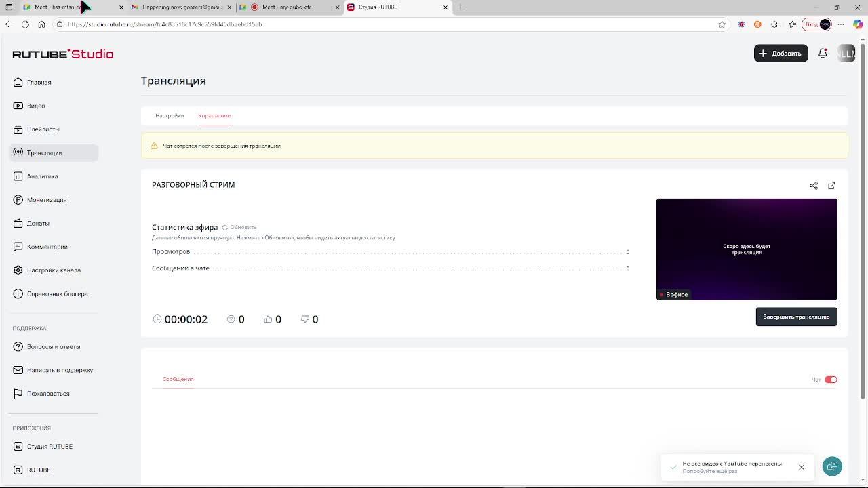868x488 pixels.
Task: Click the chat deletion warning banner
Action: coord(494,146)
